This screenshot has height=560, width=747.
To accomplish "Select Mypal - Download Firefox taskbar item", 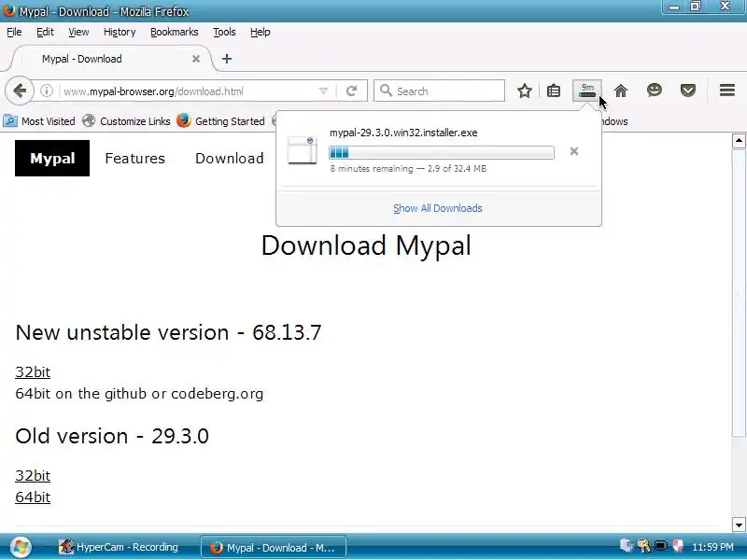I will [x=274, y=547].
